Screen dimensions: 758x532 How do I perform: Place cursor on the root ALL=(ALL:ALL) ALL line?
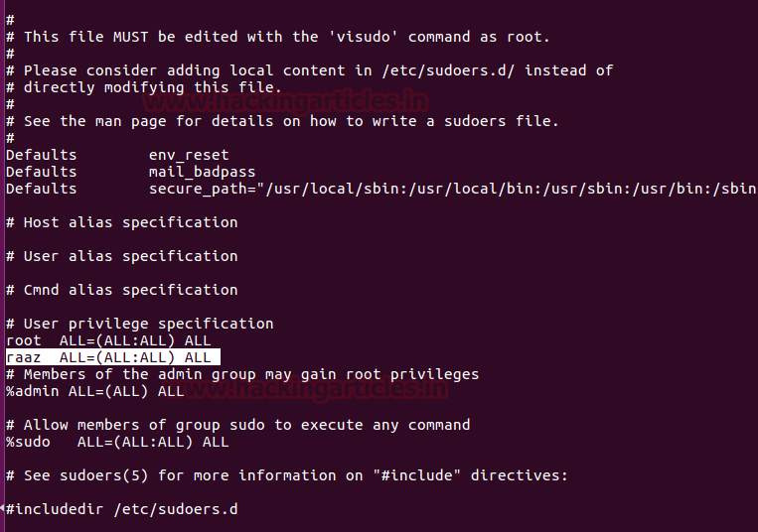(x=107, y=340)
